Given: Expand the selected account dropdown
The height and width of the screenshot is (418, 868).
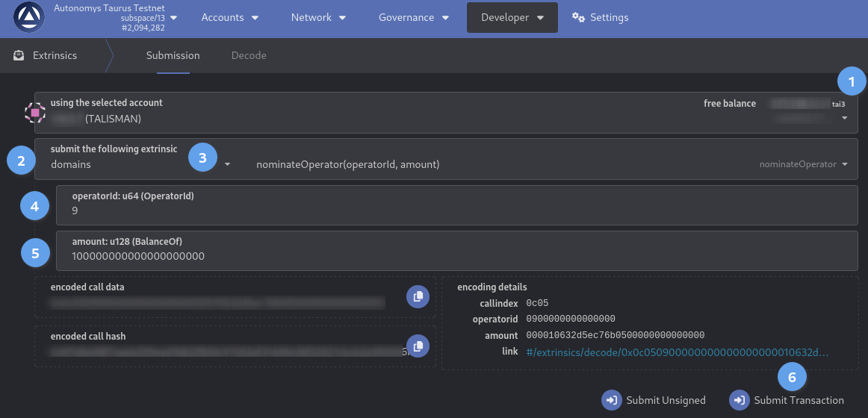Looking at the screenshot, I should tap(844, 118).
